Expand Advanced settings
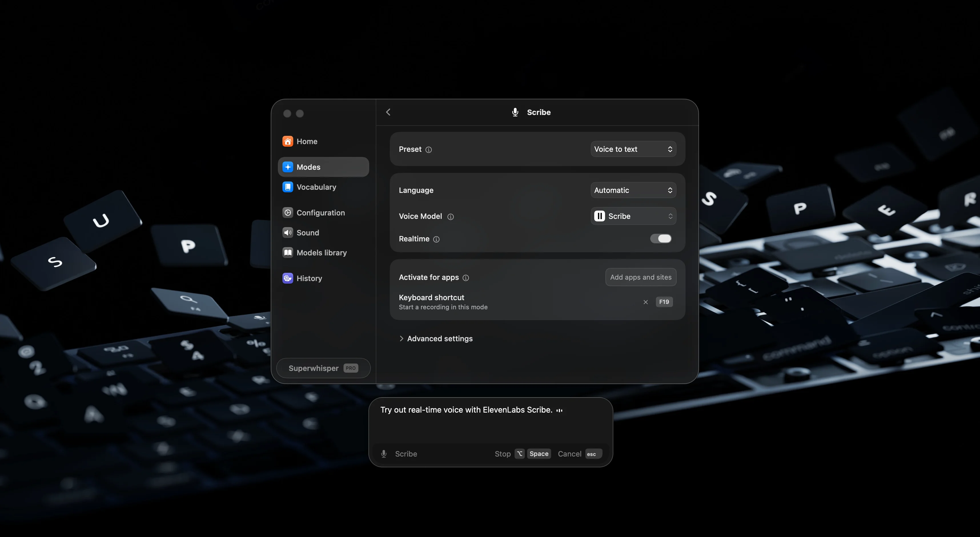Viewport: 980px width, 537px height. pyautogui.click(x=436, y=338)
